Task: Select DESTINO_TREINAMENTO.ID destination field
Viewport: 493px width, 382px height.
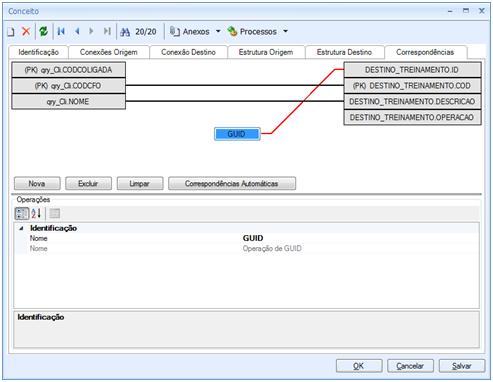Action: click(412, 70)
